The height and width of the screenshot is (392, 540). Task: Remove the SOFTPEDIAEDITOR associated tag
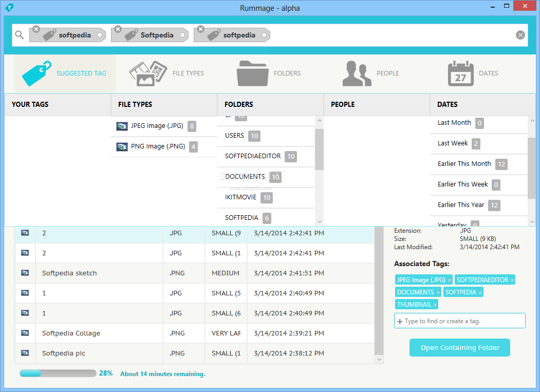click(x=512, y=281)
